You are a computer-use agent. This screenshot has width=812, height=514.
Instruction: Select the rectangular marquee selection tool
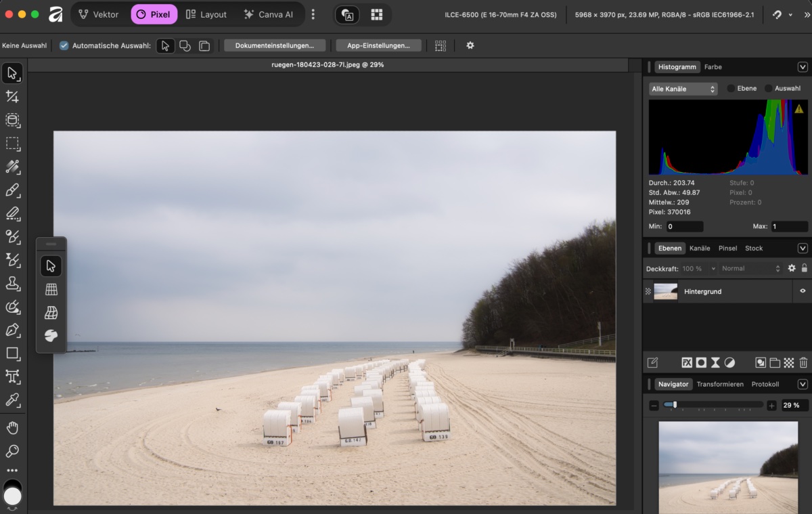(12, 144)
